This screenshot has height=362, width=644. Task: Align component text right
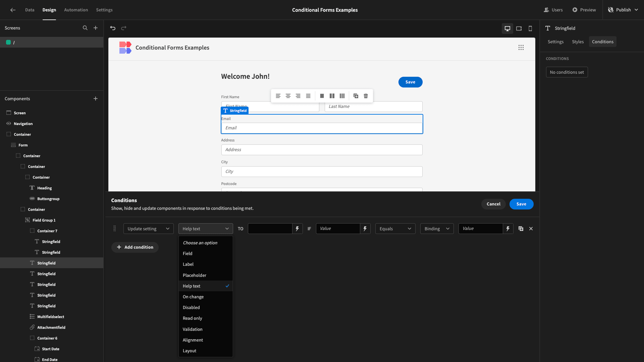tap(298, 96)
